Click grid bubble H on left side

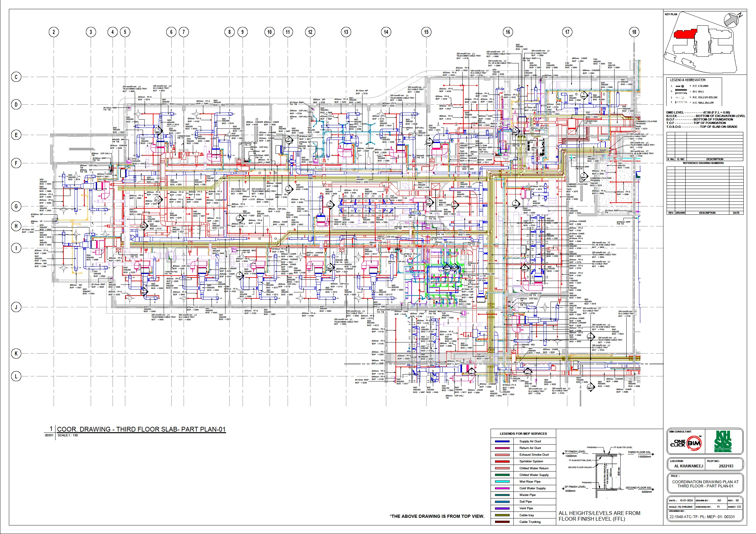(16, 226)
